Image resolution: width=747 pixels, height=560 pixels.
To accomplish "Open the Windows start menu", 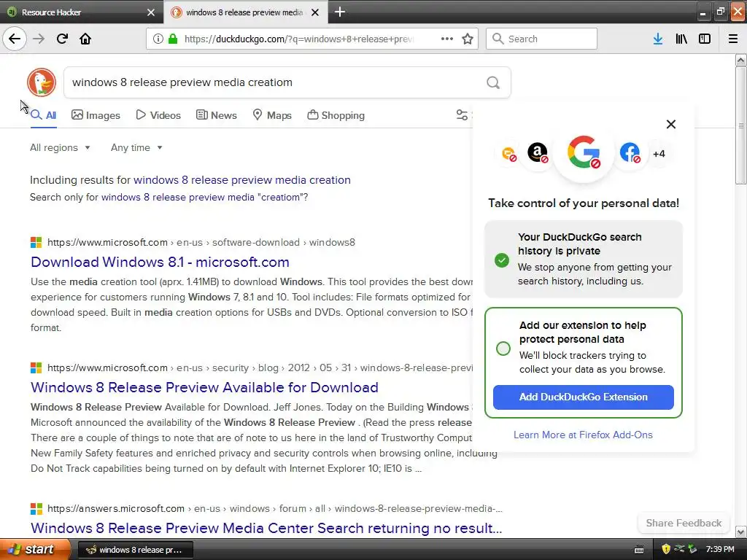I will pyautogui.click(x=35, y=549).
